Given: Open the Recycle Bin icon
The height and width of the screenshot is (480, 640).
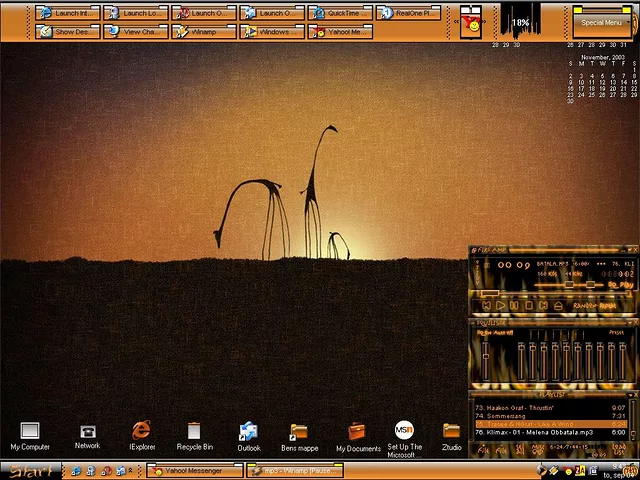Looking at the screenshot, I should tap(194, 432).
